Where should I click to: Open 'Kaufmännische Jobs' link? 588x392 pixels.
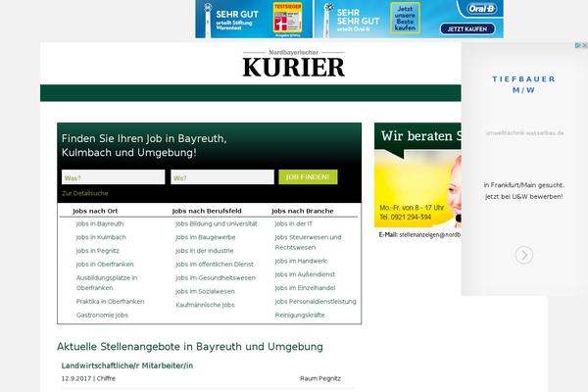coord(205,305)
